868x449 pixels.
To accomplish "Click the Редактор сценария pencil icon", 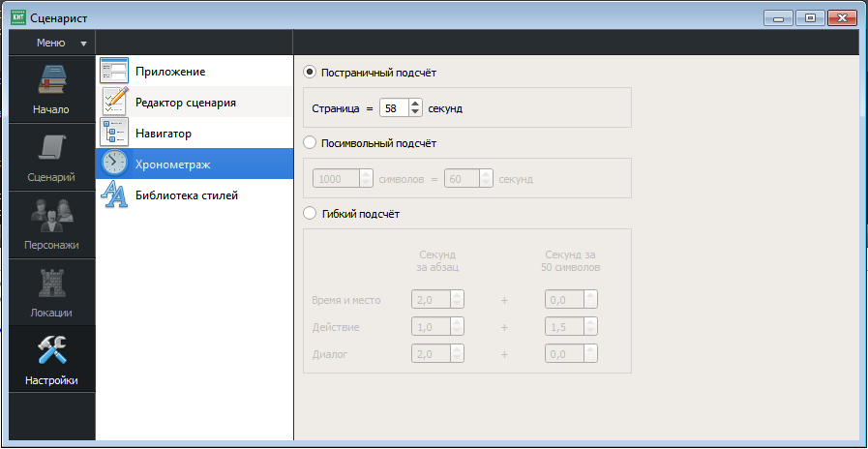I will (116, 102).
